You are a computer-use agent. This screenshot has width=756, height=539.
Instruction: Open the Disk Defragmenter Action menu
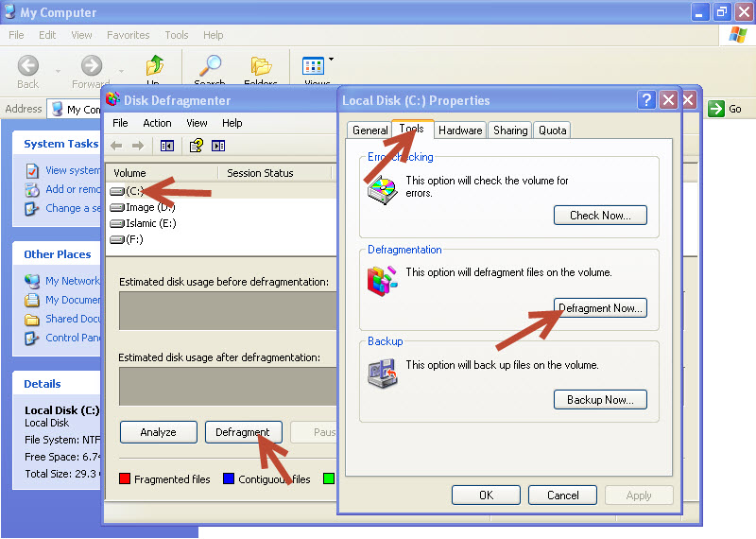pyautogui.click(x=157, y=123)
